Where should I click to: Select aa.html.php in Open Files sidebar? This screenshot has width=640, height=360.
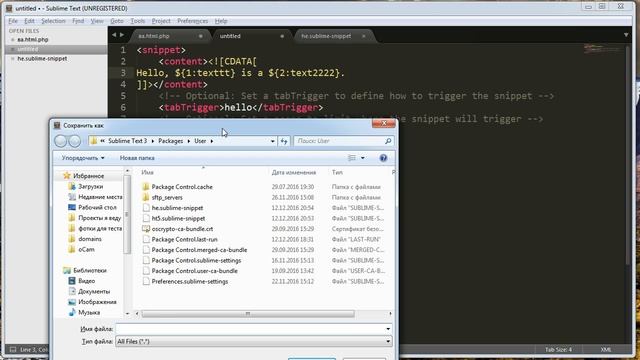point(33,40)
